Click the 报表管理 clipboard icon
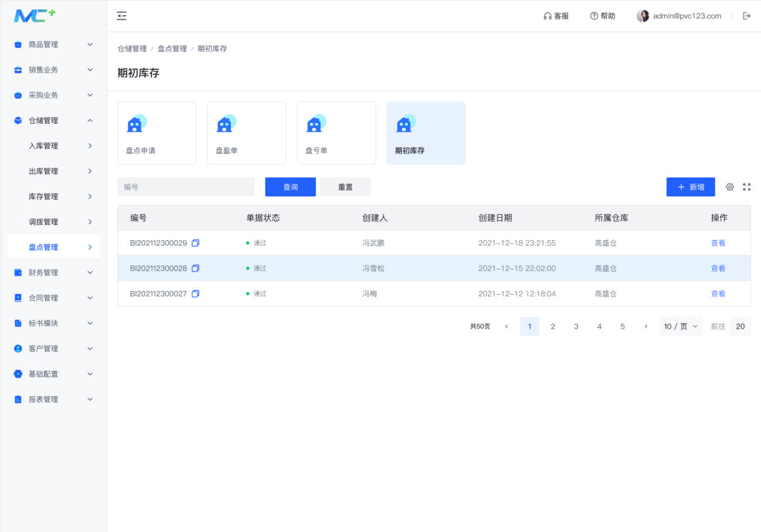761x532 pixels. coord(18,400)
